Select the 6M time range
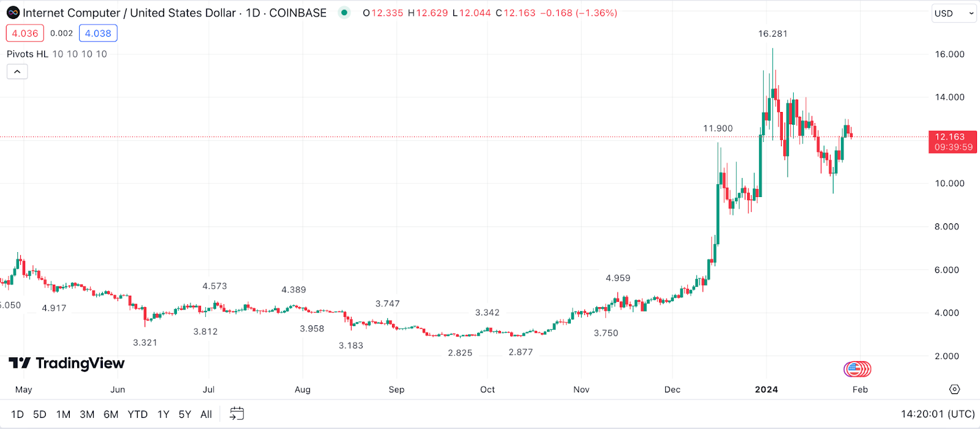The width and height of the screenshot is (980, 429). tap(111, 414)
